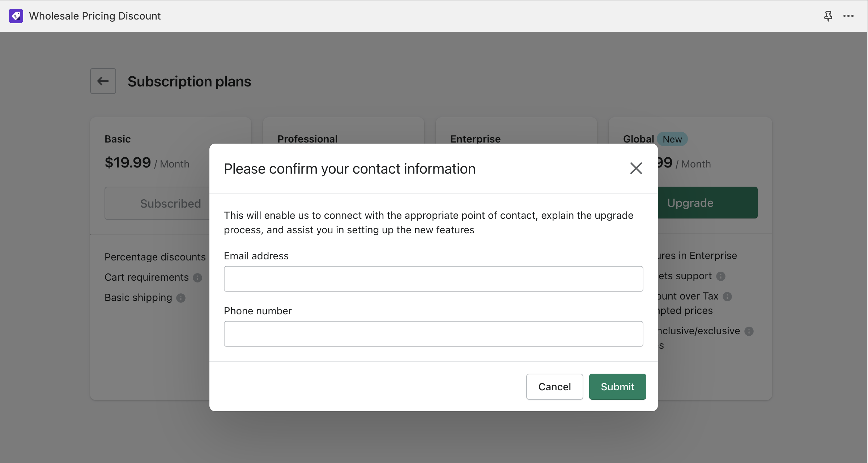Click the info icon next to 'support'
Image resolution: width=868 pixels, height=463 pixels.
(x=721, y=276)
